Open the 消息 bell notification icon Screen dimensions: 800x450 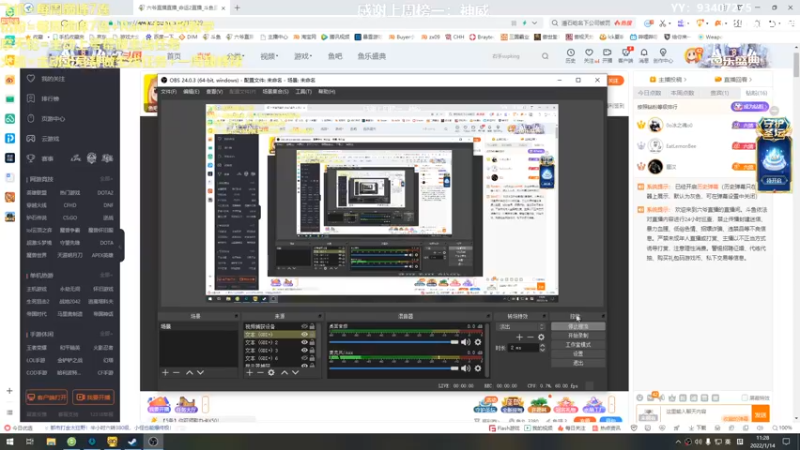pyautogui.click(x=644, y=55)
